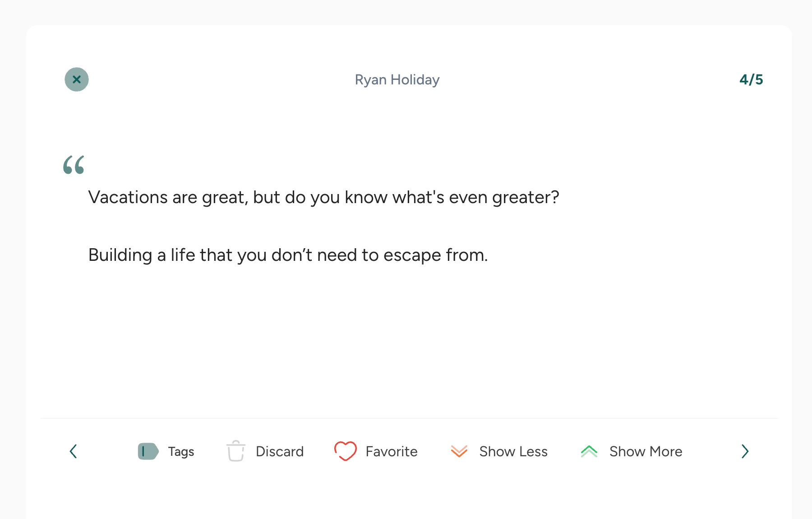Click the large opening quotation mark icon

(x=74, y=165)
